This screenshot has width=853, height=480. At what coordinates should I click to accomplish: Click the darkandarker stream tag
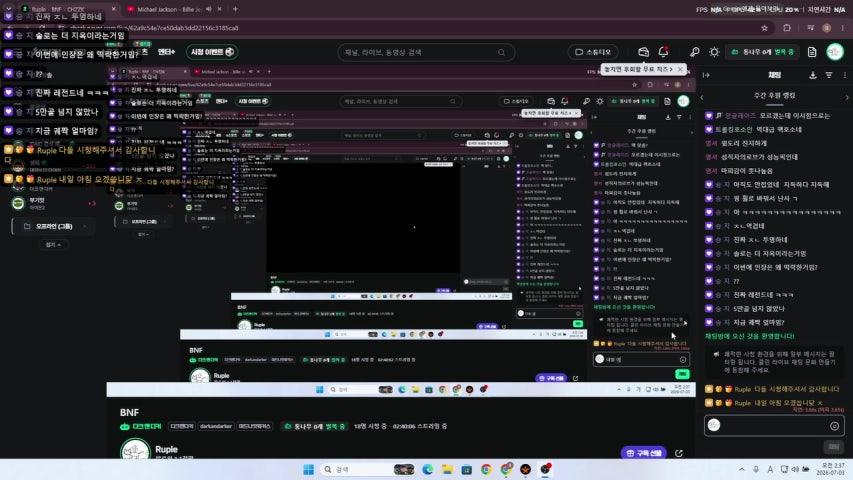216,426
